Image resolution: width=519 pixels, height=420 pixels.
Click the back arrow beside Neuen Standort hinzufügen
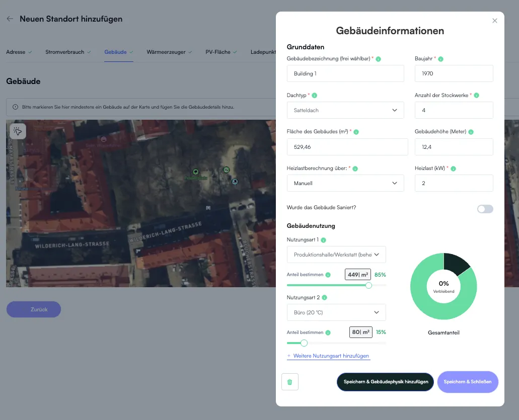coord(10,19)
